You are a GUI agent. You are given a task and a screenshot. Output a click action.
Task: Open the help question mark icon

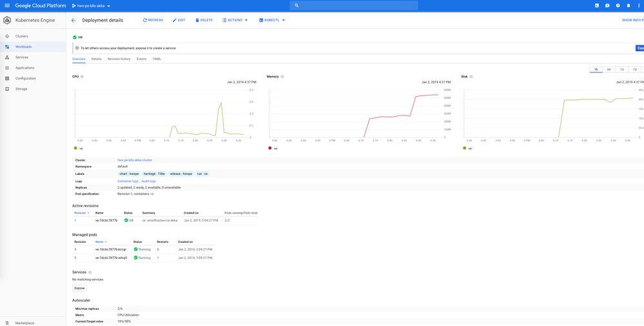(618, 6)
